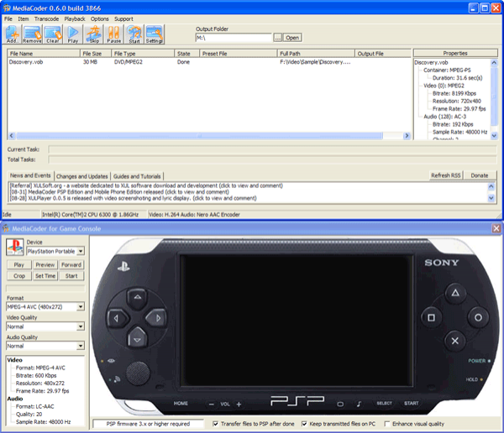The image size is (504, 433).
Task: Click Properties panel scroll down arrow
Action: (x=494, y=136)
